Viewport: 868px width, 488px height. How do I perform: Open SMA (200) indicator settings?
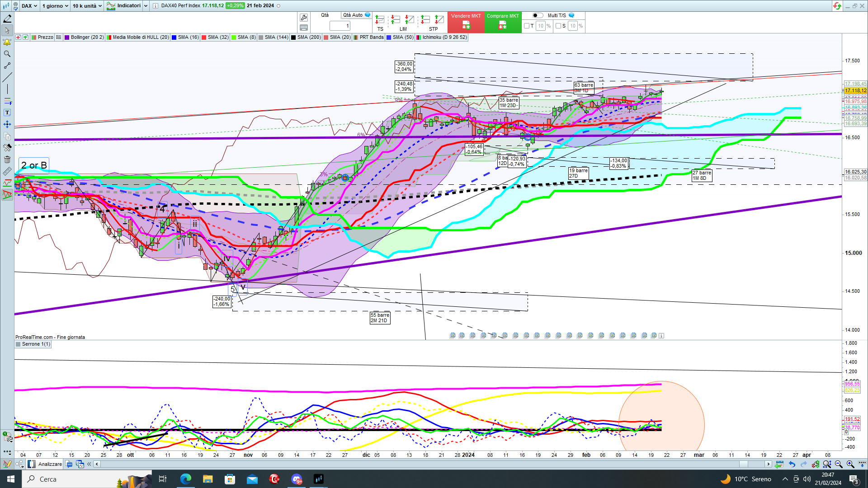point(306,37)
